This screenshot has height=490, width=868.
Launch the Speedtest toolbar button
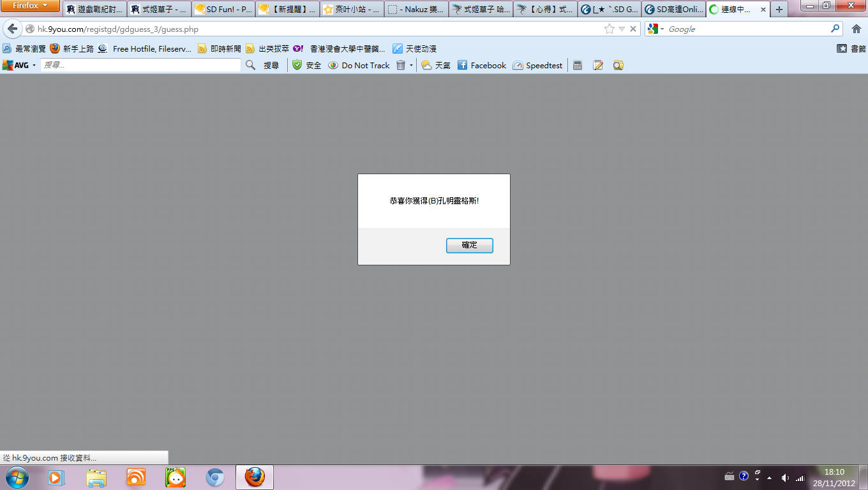click(537, 65)
